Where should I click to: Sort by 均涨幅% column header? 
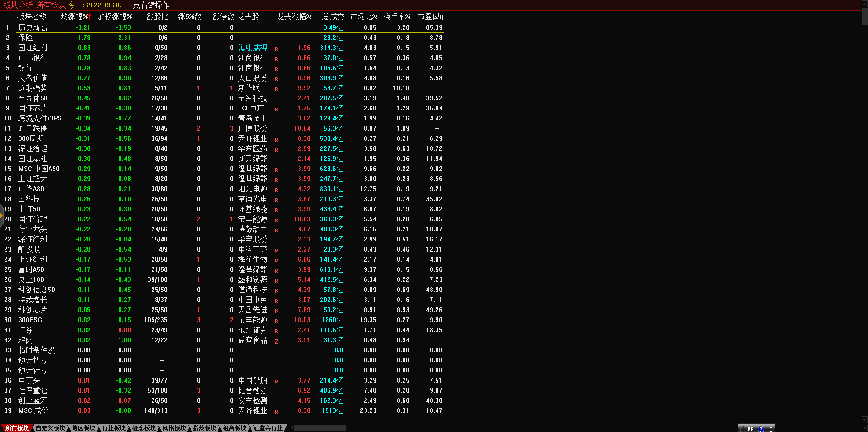(x=75, y=16)
